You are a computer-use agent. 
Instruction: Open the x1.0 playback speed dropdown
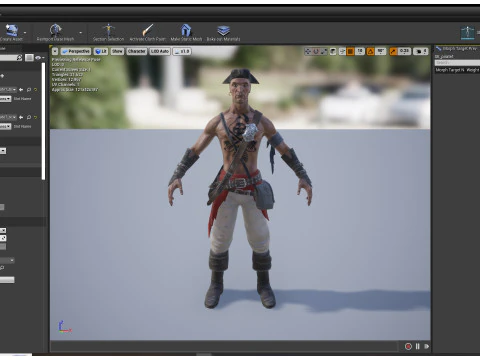[182, 51]
